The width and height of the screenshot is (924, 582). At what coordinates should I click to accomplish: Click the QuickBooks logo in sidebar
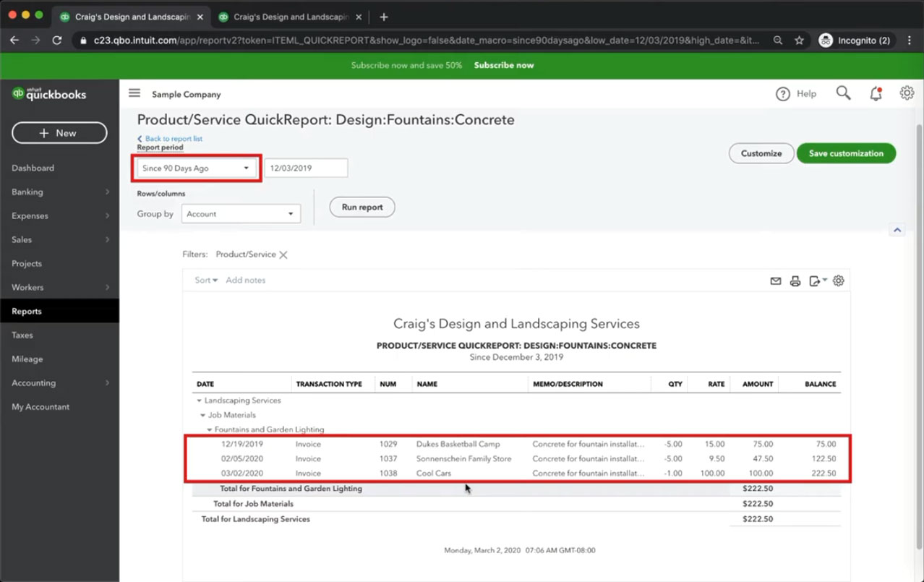point(49,94)
